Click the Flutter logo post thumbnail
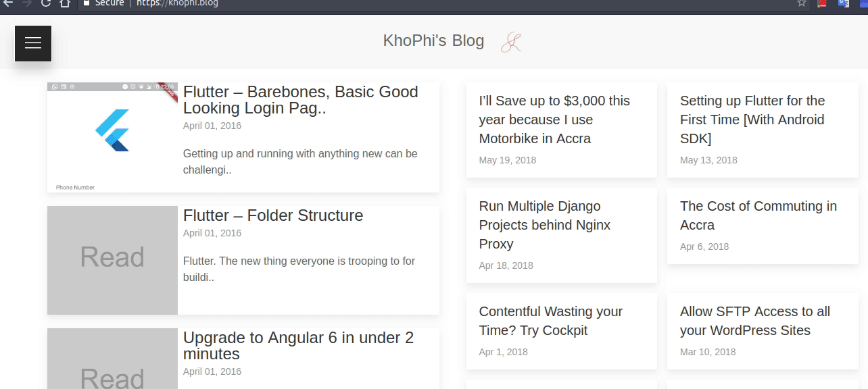Viewport: 868px width, 389px height. pyautogui.click(x=112, y=137)
